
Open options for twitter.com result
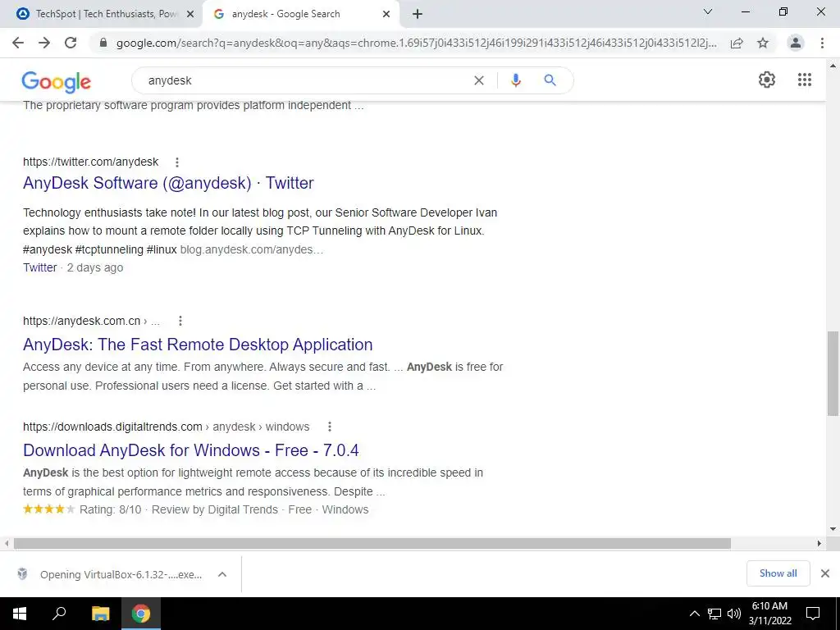(x=177, y=162)
